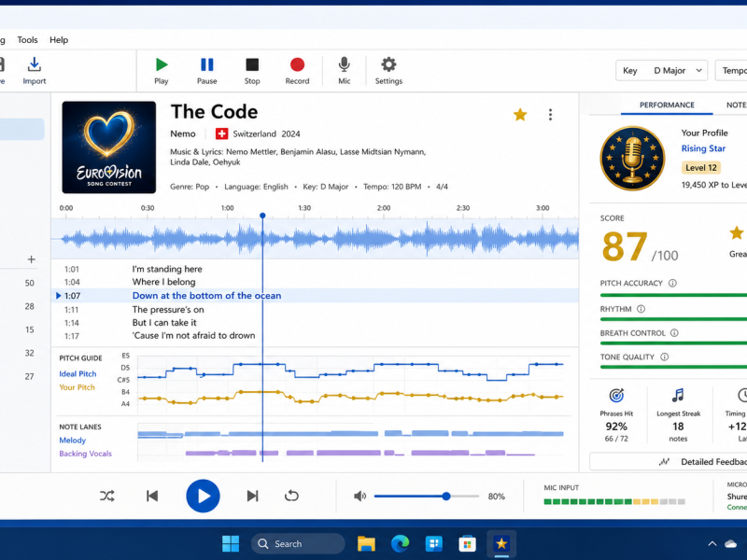Click the star karaoke app taskbar icon
Screen dimensions: 747x560
tap(501, 543)
